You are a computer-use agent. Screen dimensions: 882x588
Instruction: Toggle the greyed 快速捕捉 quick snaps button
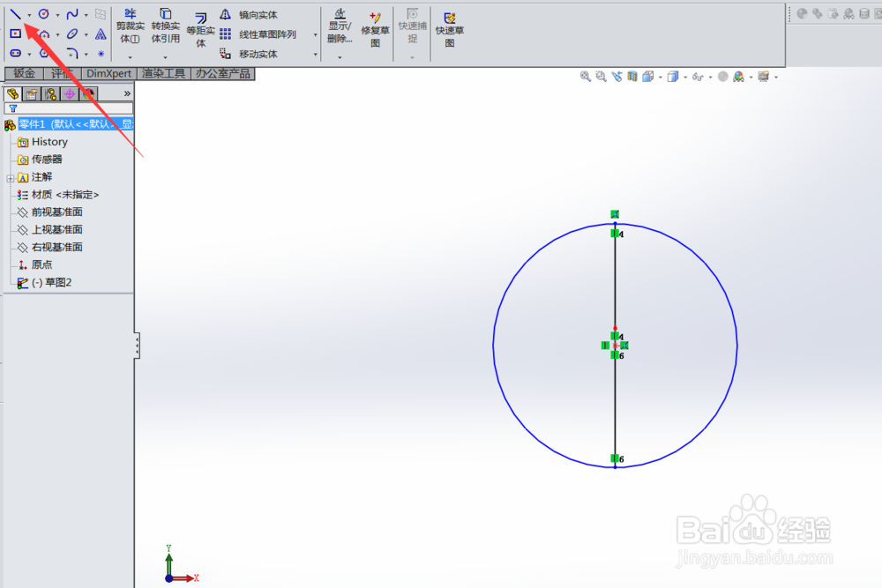click(x=412, y=26)
